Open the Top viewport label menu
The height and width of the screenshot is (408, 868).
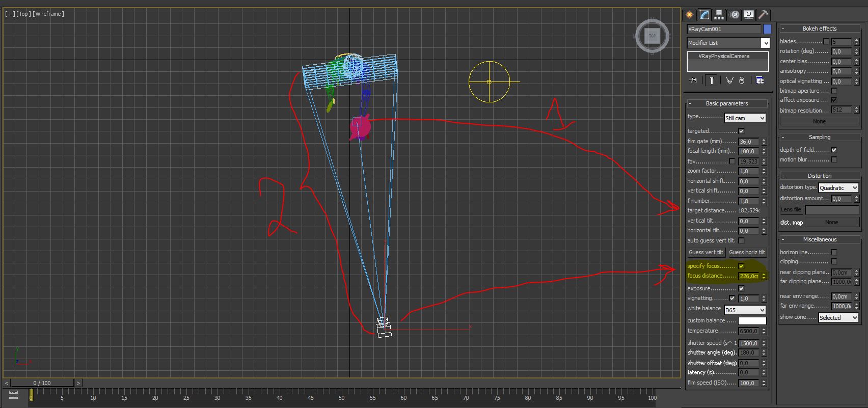pos(23,14)
